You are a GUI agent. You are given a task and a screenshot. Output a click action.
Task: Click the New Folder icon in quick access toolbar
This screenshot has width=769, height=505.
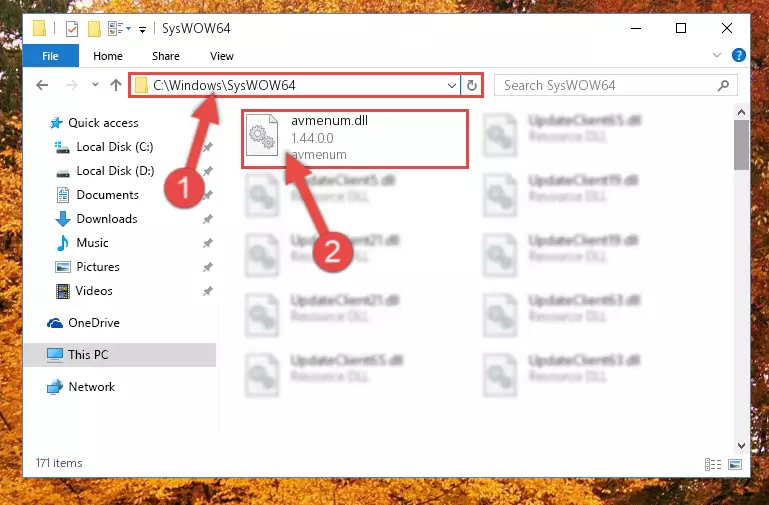pos(94,28)
